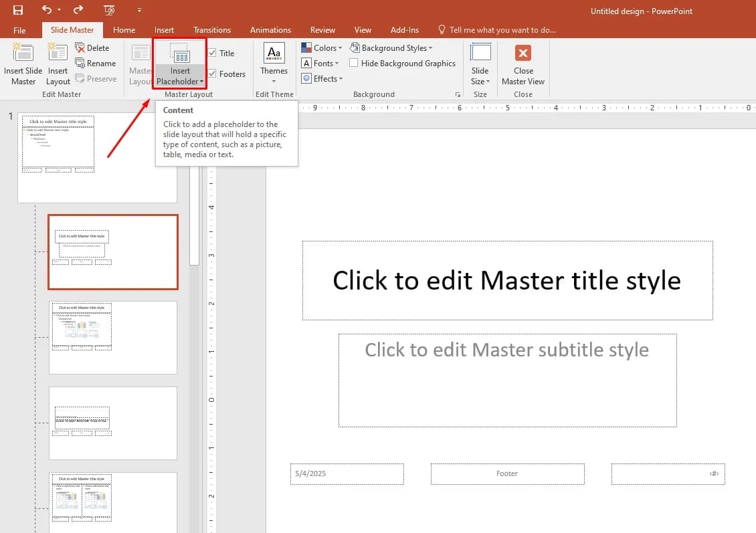The image size is (756, 533).
Task: Open the File tab
Action: coord(19,30)
